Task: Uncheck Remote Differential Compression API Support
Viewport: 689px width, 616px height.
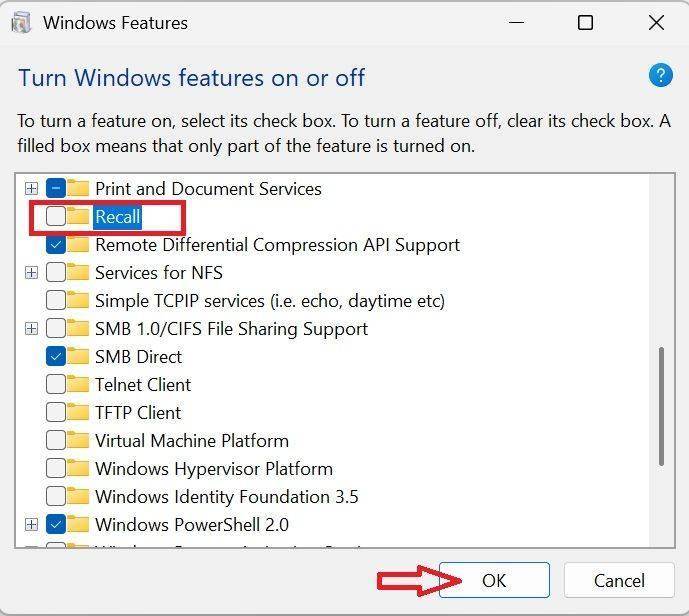Action: click(56, 244)
